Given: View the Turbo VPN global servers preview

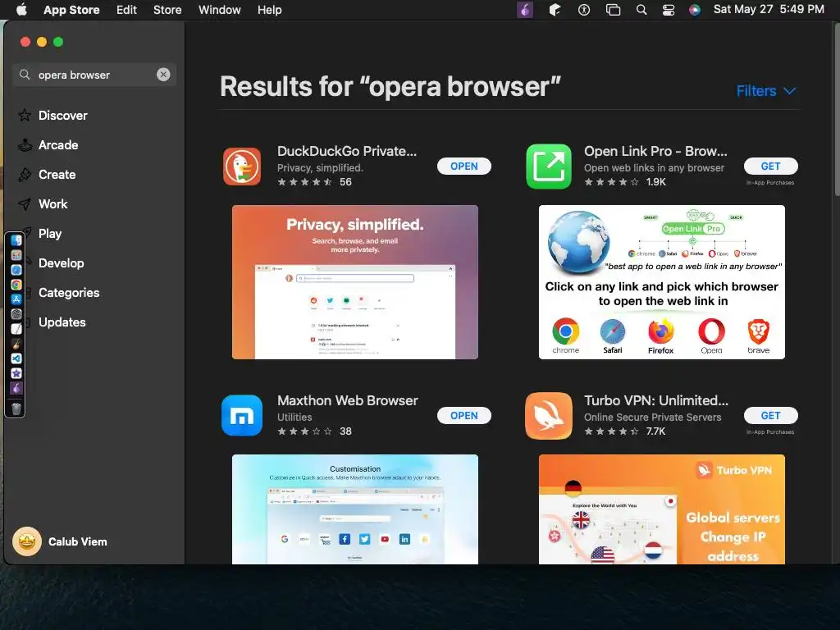Looking at the screenshot, I should 662,509.
